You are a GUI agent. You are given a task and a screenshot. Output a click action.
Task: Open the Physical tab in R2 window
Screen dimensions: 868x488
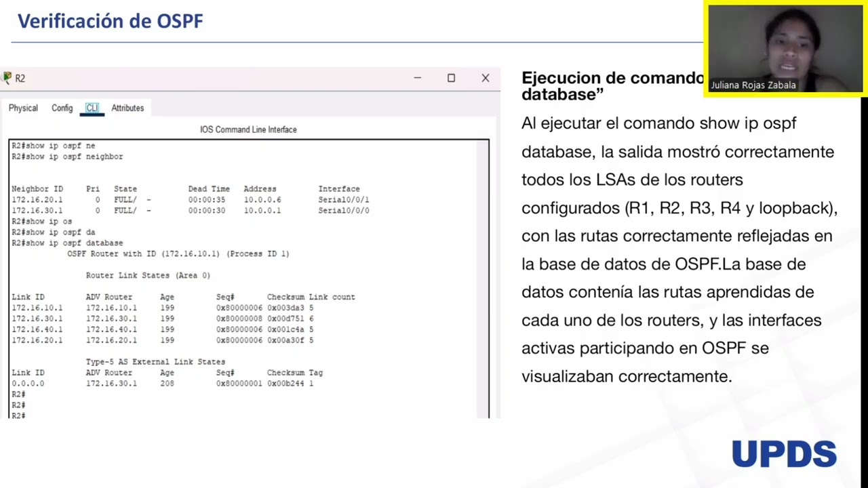23,108
